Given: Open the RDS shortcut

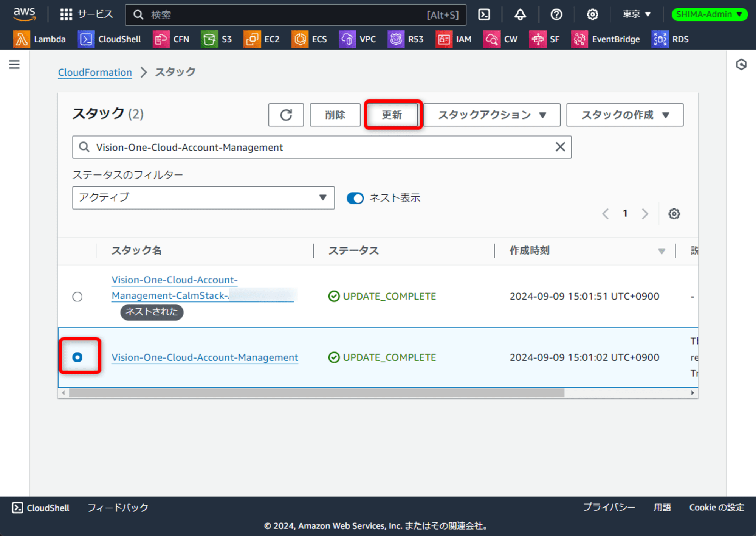Looking at the screenshot, I should pyautogui.click(x=670, y=39).
